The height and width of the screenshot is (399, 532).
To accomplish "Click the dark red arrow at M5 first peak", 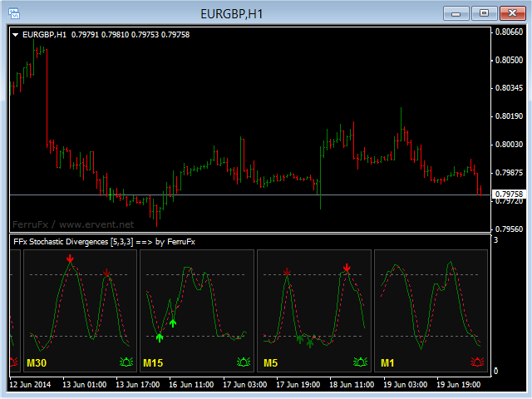I will (x=287, y=272).
